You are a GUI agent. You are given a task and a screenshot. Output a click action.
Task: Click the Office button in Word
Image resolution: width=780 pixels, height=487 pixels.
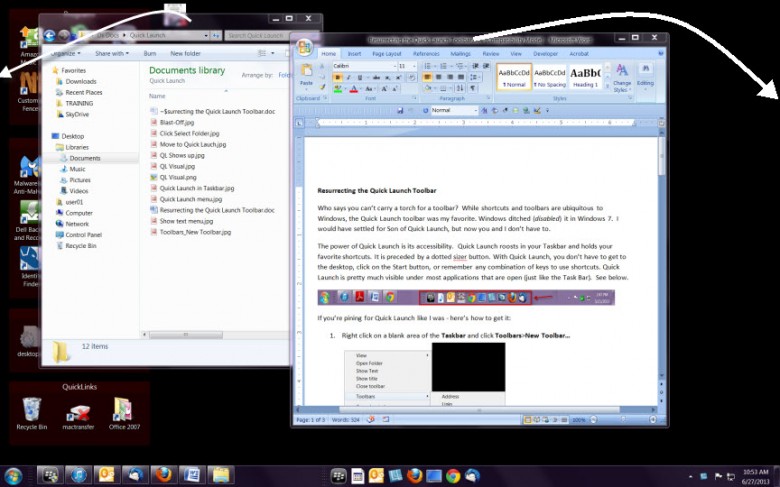point(304,48)
